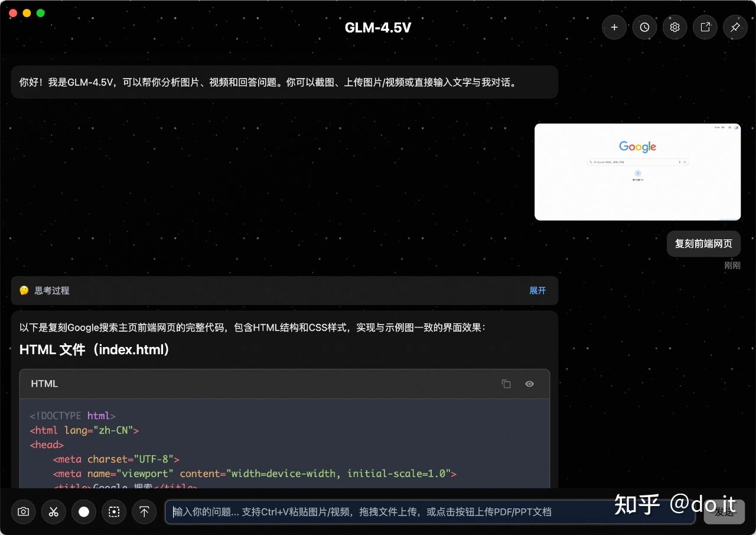The width and height of the screenshot is (756, 535).
Task: Open the Google homepage screenshot thumbnail
Action: coord(637,172)
